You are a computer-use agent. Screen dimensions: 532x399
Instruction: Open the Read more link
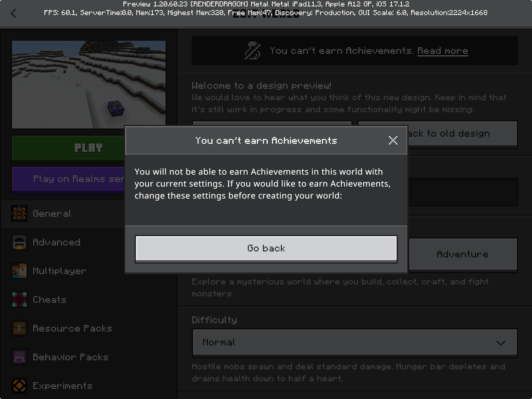tap(442, 51)
